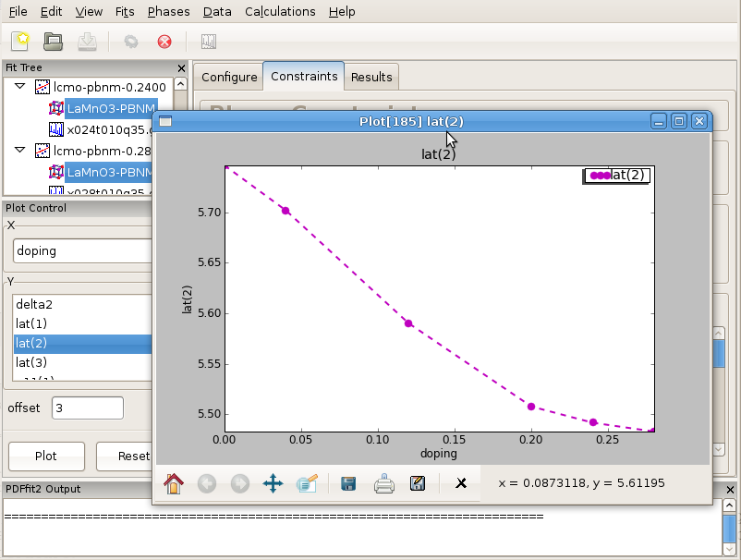741x560 pixels.
Task: Open the X doping combo box
Action: [x=83, y=251]
